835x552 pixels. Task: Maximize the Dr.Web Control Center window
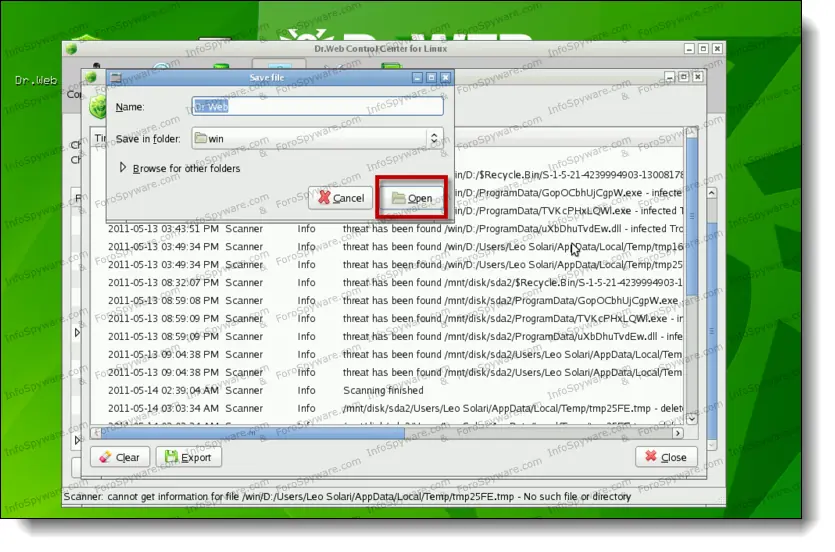pyautogui.click(x=703, y=48)
